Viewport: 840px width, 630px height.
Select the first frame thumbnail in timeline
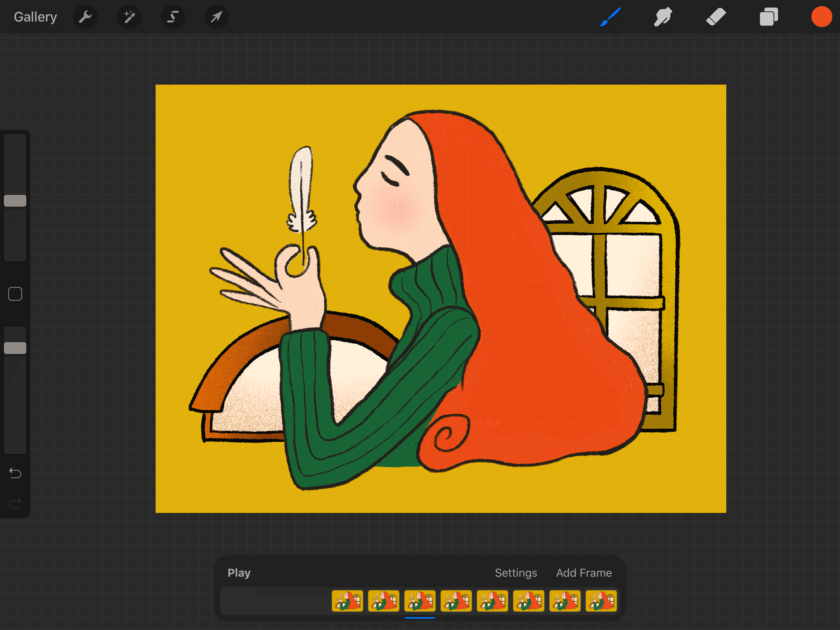[347, 601]
